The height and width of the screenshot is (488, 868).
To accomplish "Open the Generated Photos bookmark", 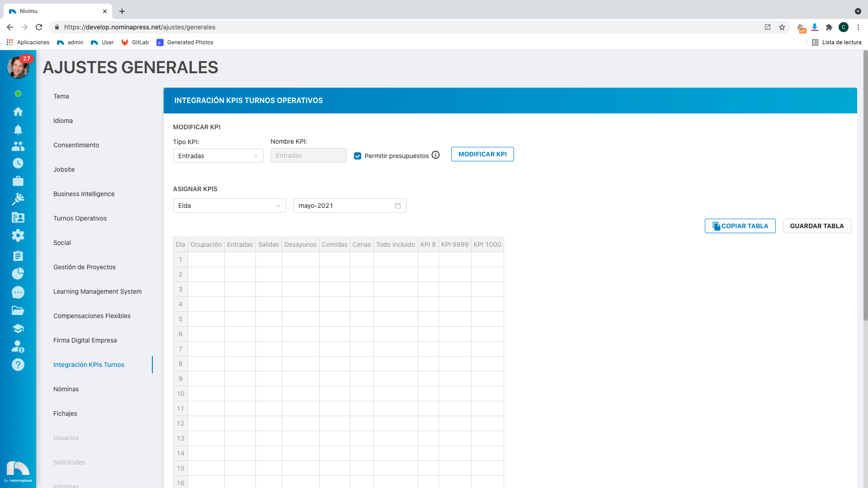I will pyautogui.click(x=184, y=42).
